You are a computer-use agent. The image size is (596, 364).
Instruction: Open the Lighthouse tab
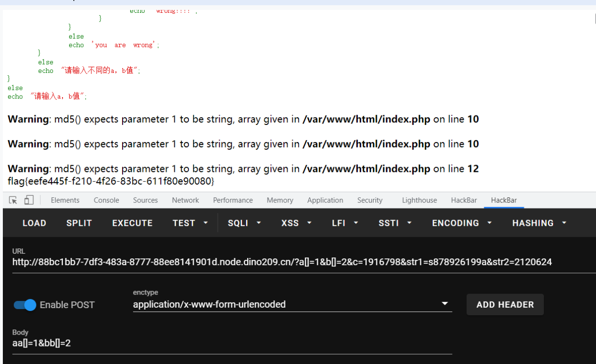tap(419, 200)
